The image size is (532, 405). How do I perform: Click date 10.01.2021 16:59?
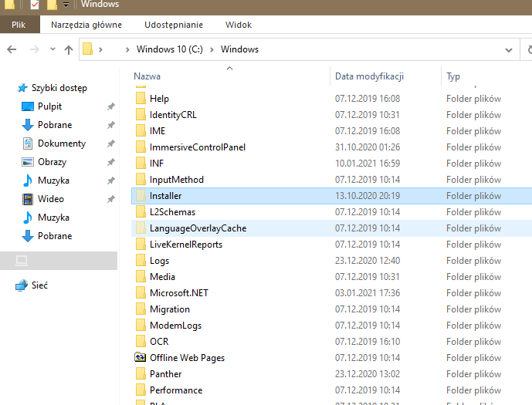tap(368, 164)
